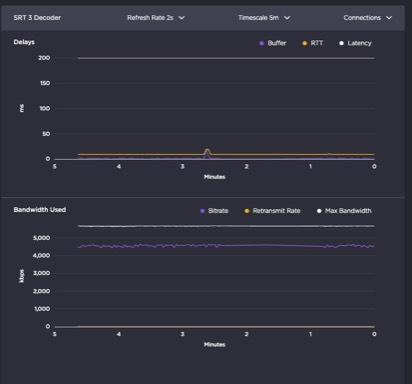The width and height of the screenshot is (412, 384).
Task: Click the 150 label on Delays axis
Action: click(x=45, y=83)
